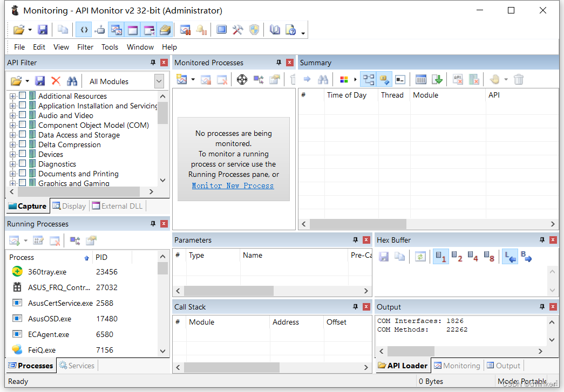
Task: Click the trash can icon in Summary toolbar
Action: pyautogui.click(x=519, y=79)
